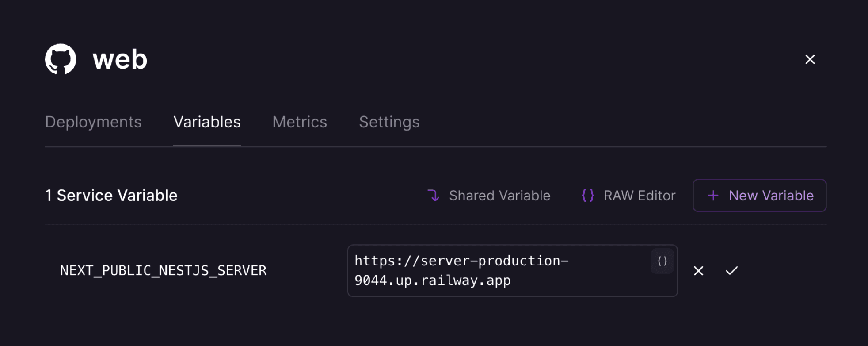Image resolution: width=868 pixels, height=346 pixels.
Task: Create a New Variable
Action: (x=759, y=196)
